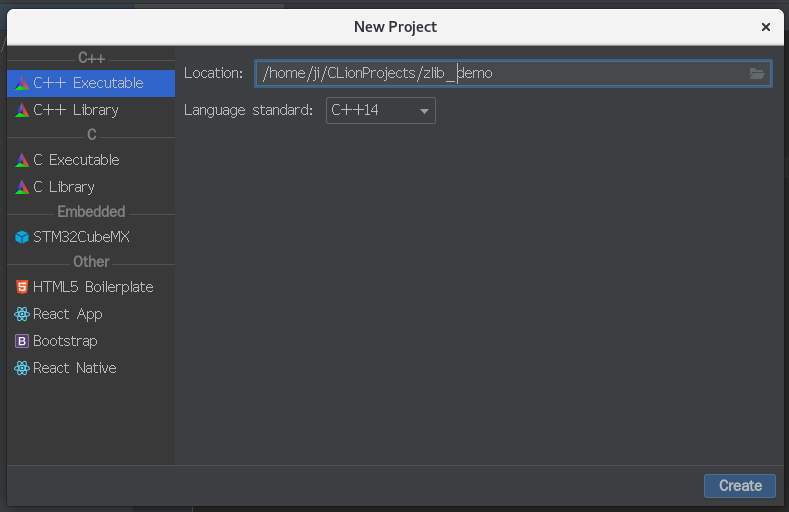Click the C Executable triangle icon
Viewport: 789px width, 512px height.
[x=22, y=160]
